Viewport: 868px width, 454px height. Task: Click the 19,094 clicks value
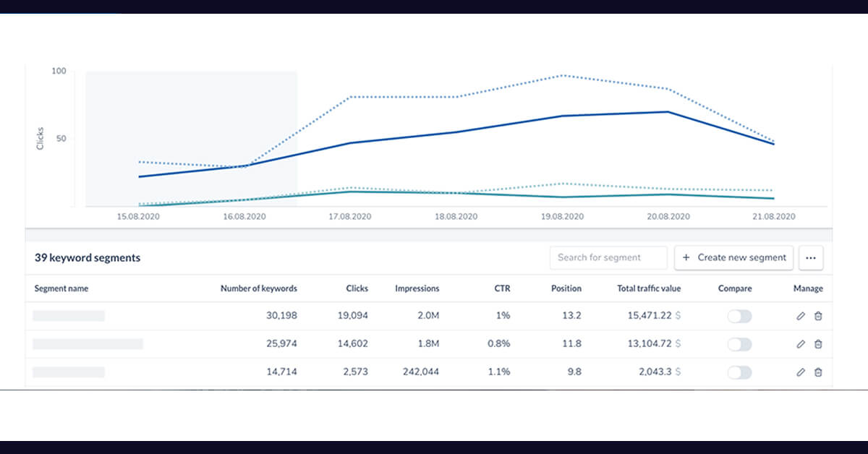tap(353, 316)
